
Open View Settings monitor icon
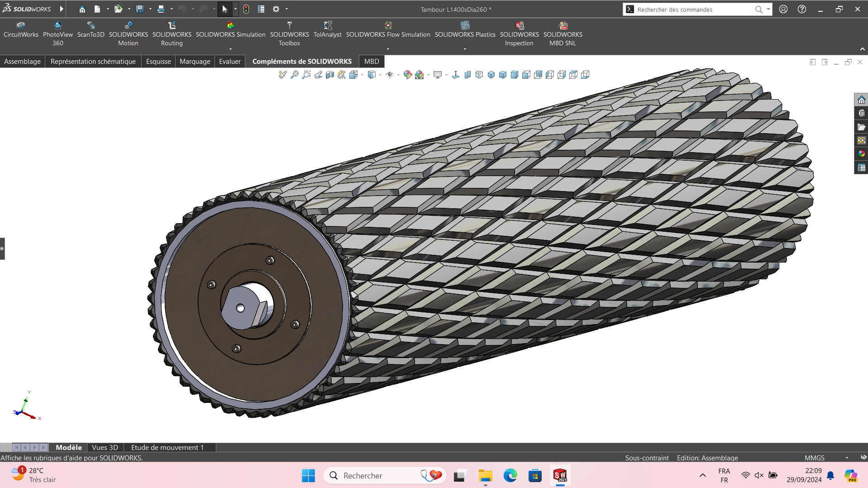438,75
